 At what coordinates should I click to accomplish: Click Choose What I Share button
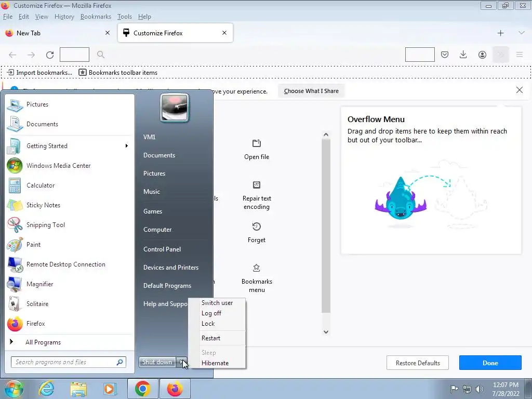point(311,91)
